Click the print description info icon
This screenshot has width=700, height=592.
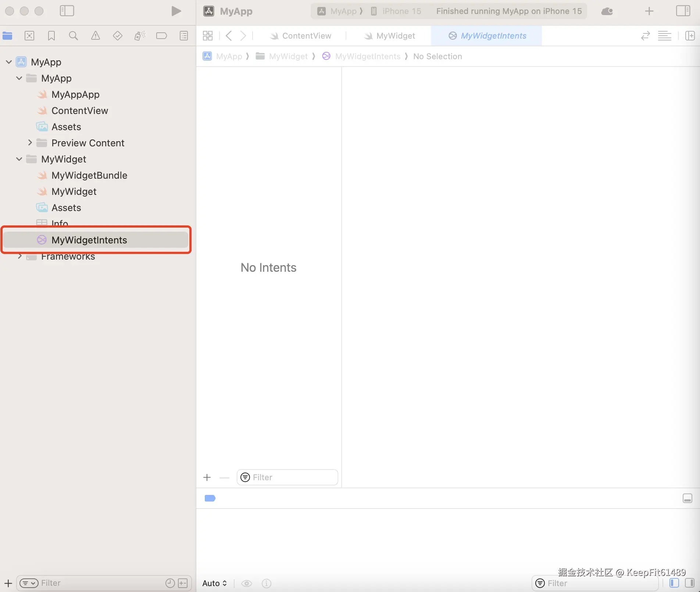(267, 584)
